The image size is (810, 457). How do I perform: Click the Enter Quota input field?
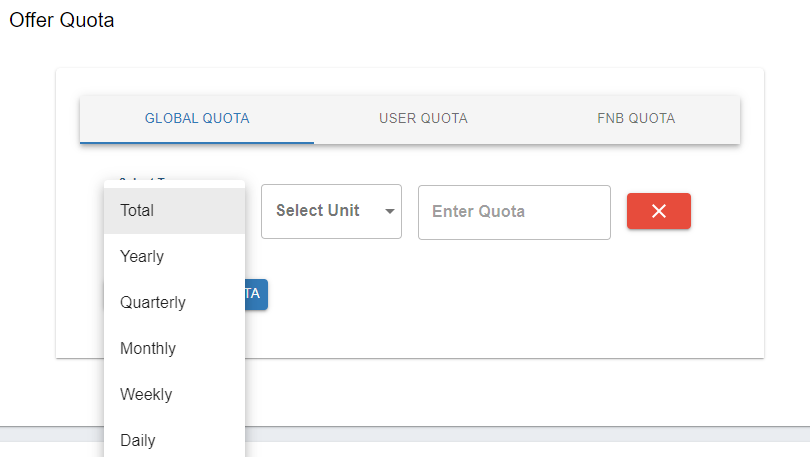(514, 212)
